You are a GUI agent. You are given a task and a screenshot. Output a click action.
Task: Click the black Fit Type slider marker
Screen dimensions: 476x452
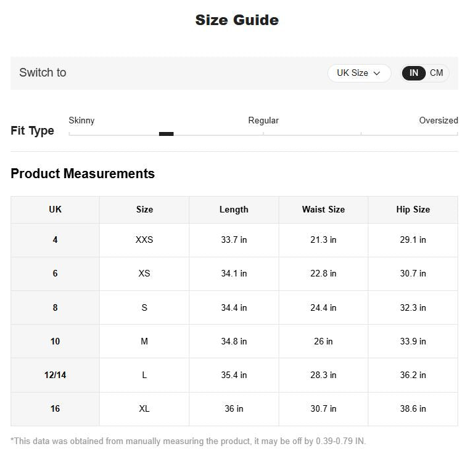coord(166,134)
